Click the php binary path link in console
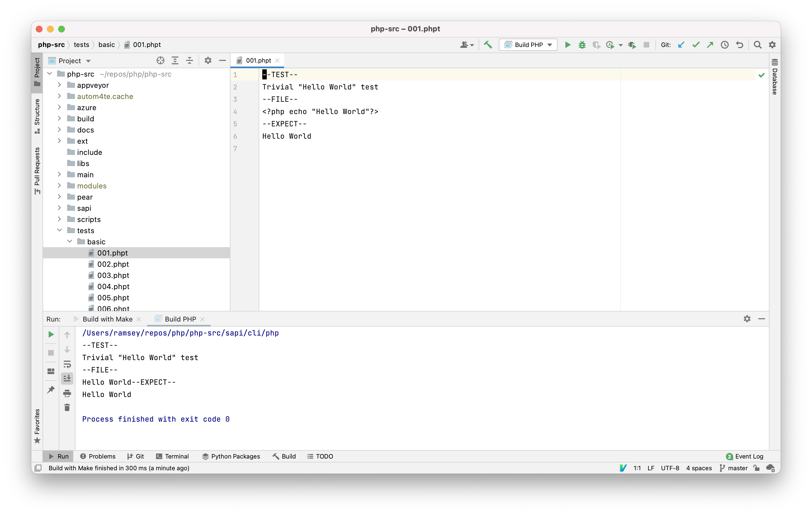812x515 pixels. click(180, 333)
